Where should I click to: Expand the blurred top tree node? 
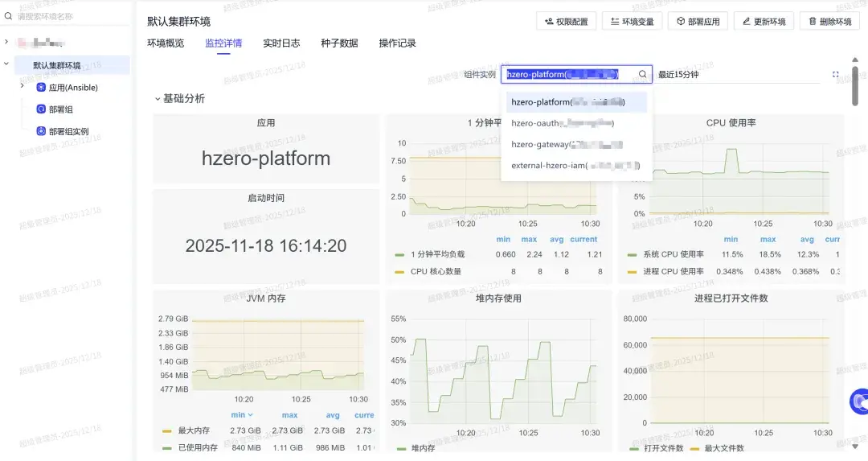[6, 42]
